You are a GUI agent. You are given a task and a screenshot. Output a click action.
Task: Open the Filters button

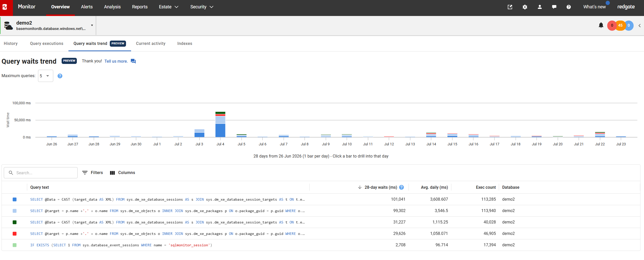click(93, 172)
